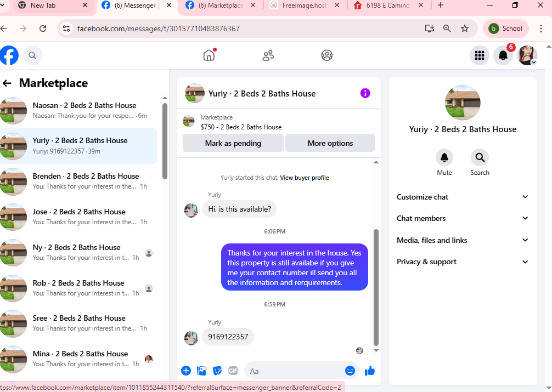The width and height of the screenshot is (552, 392).
Task: View site information icon in address bar
Action: [66, 29]
